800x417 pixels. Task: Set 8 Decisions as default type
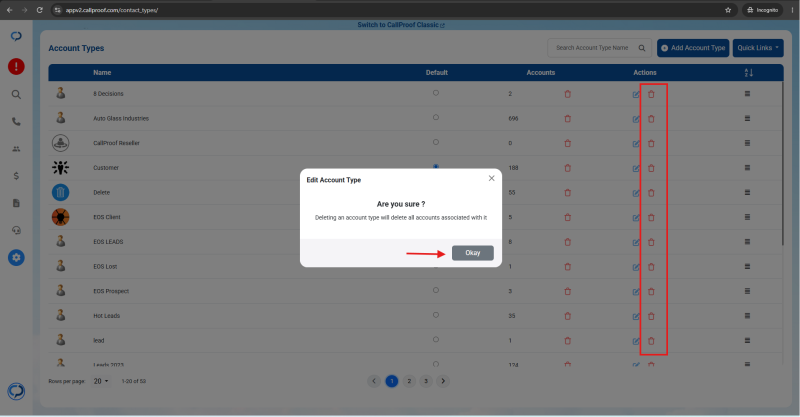(436, 93)
